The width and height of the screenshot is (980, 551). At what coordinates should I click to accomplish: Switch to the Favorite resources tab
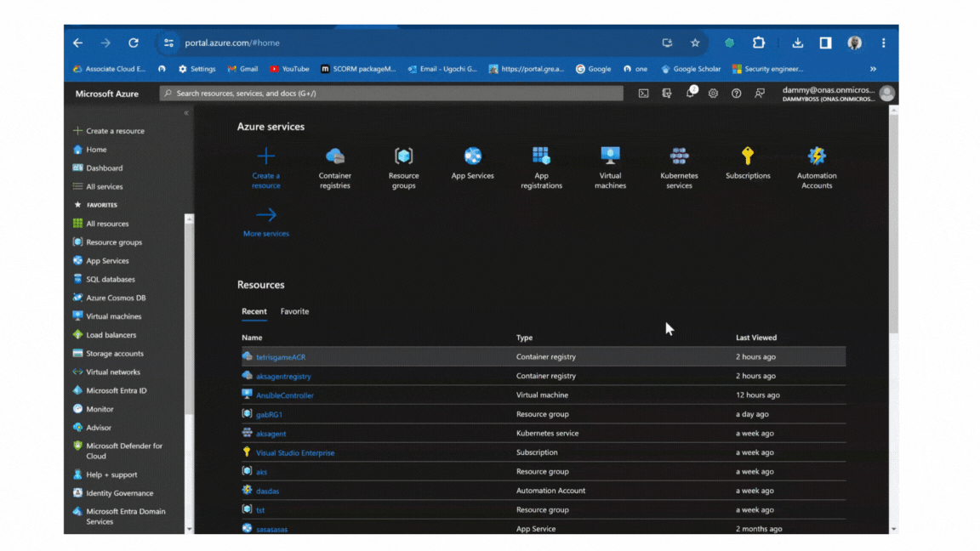tap(294, 311)
